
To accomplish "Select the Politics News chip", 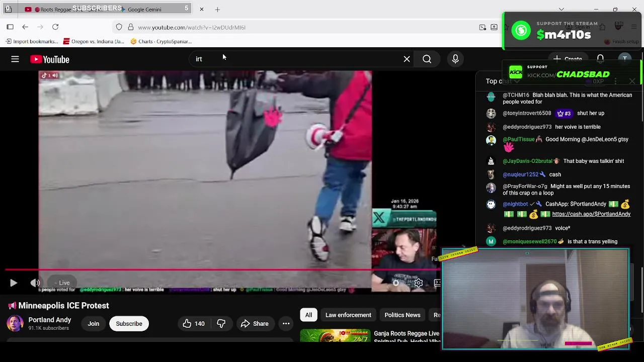I will coord(402,315).
